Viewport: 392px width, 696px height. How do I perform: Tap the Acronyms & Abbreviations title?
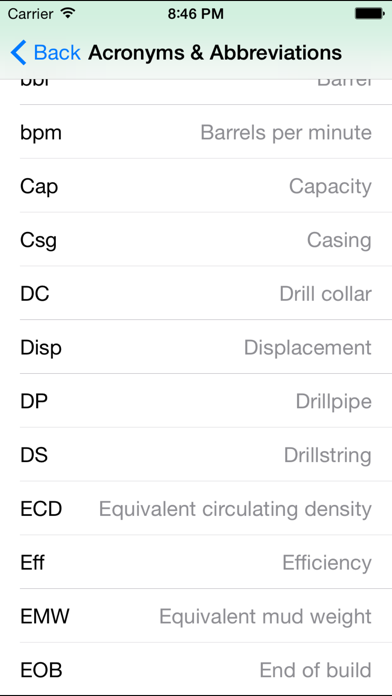pos(215,53)
